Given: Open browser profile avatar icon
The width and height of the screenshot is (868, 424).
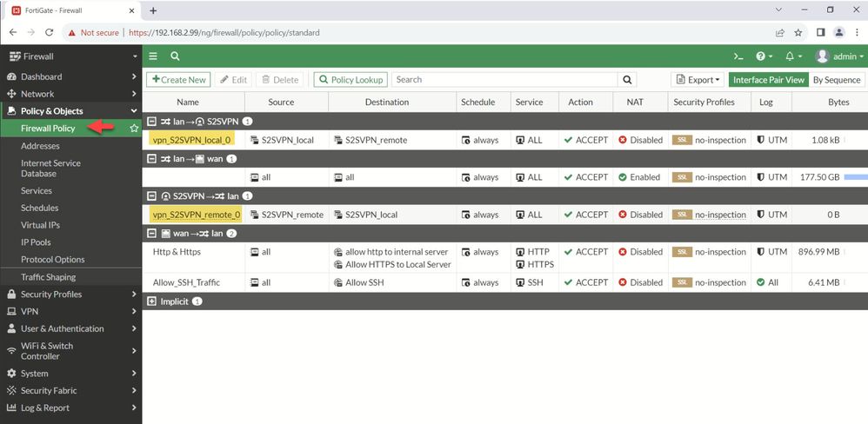Looking at the screenshot, I should pyautogui.click(x=839, y=33).
